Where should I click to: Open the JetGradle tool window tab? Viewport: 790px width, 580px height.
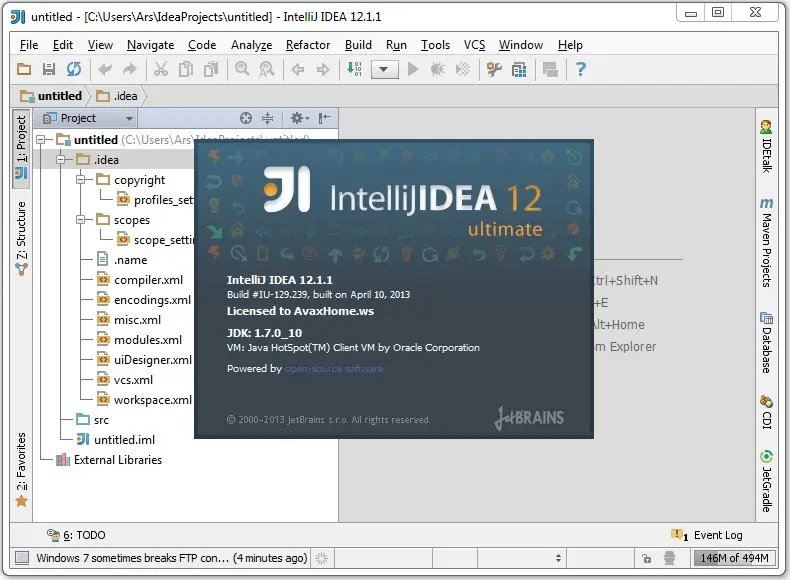(766, 481)
